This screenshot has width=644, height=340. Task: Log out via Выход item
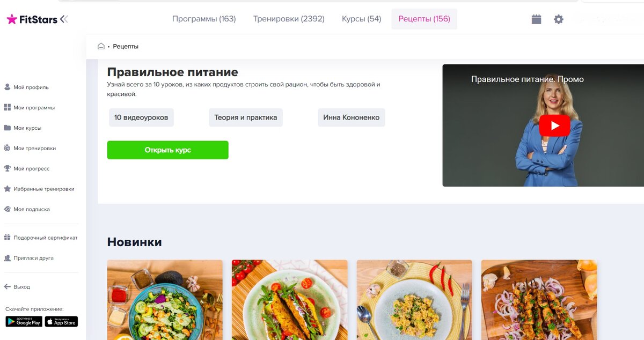tap(17, 287)
